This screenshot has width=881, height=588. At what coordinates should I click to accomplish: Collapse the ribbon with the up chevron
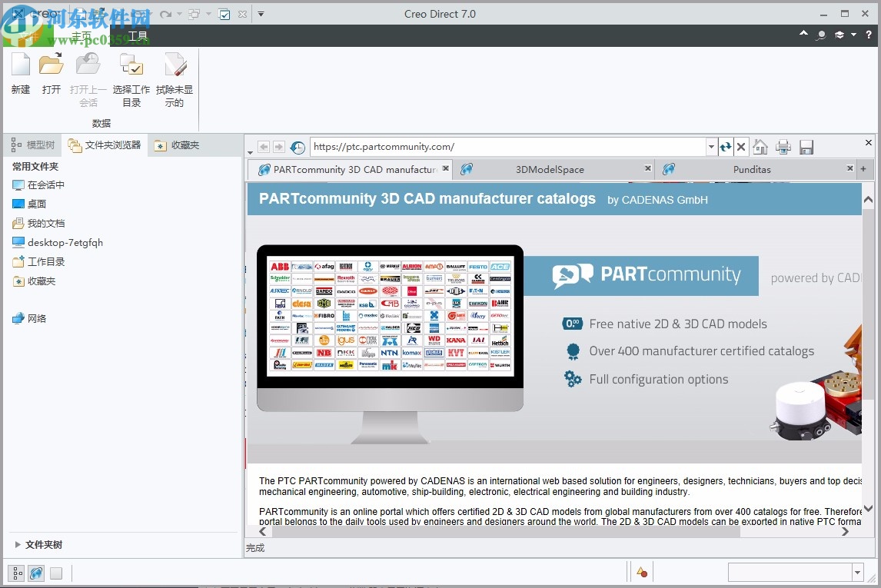(x=803, y=34)
